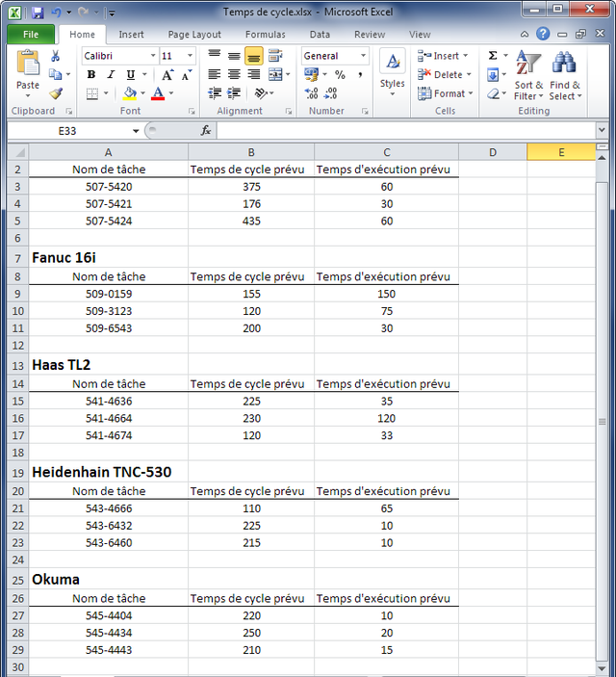
Task: Open Sort & Filter options
Action: (528, 75)
